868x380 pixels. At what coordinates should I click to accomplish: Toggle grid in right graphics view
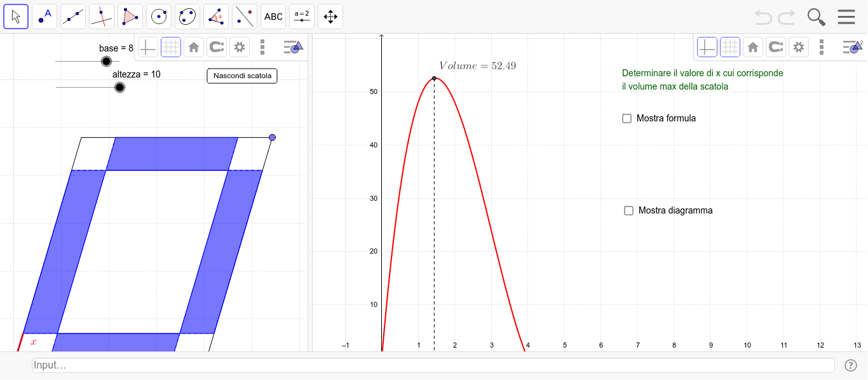coord(730,47)
